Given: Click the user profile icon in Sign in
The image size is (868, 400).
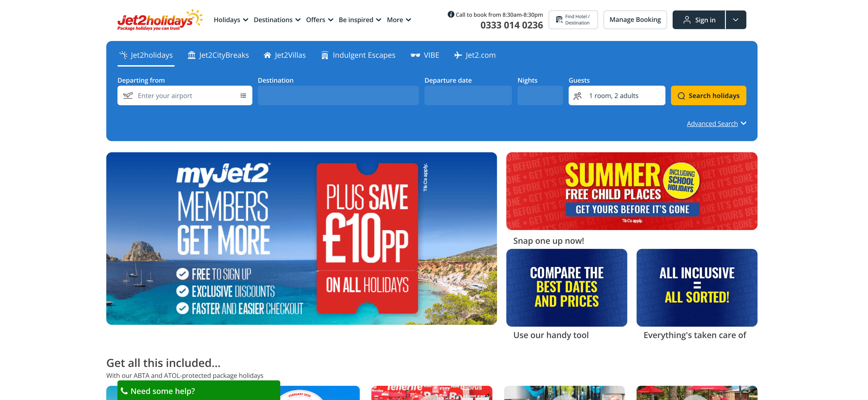Looking at the screenshot, I should [x=686, y=20].
